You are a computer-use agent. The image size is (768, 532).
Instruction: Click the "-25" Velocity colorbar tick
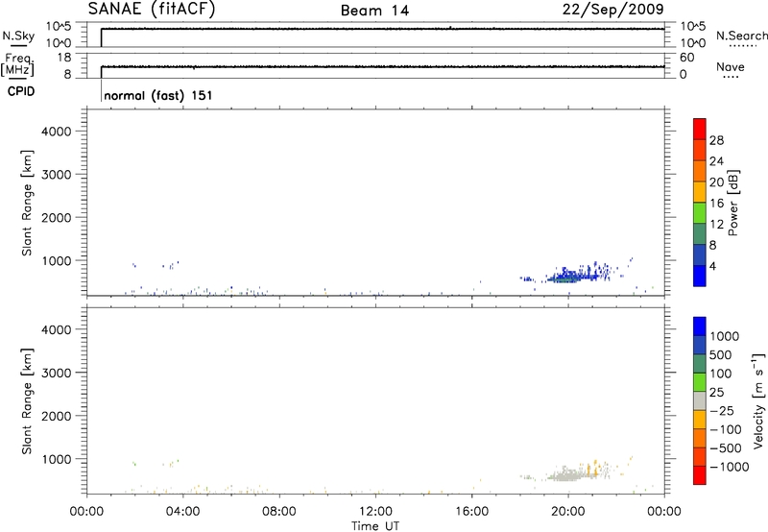[x=722, y=411]
